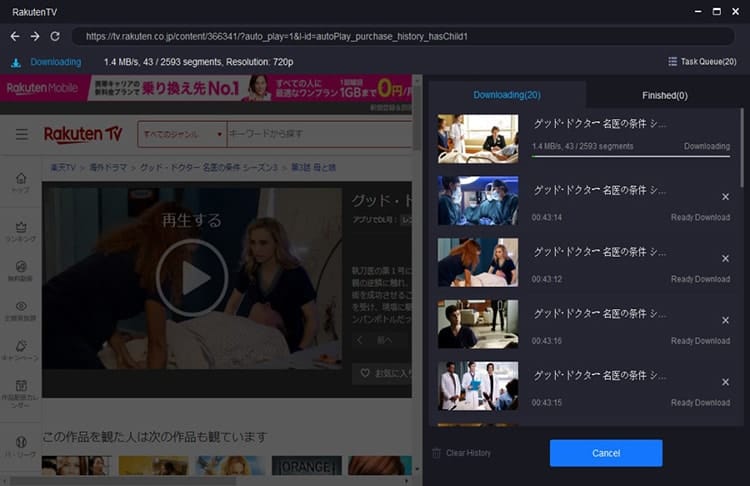This screenshot has height=486, width=750.
Task: Click the progress bar of downloading episode
Action: 631,156
